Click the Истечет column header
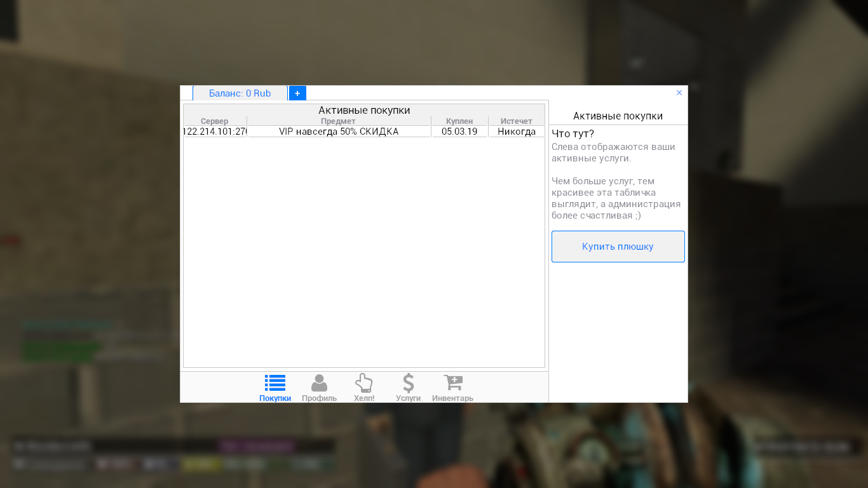Image resolution: width=868 pixels, height=488 pixels. coord(516,121)
